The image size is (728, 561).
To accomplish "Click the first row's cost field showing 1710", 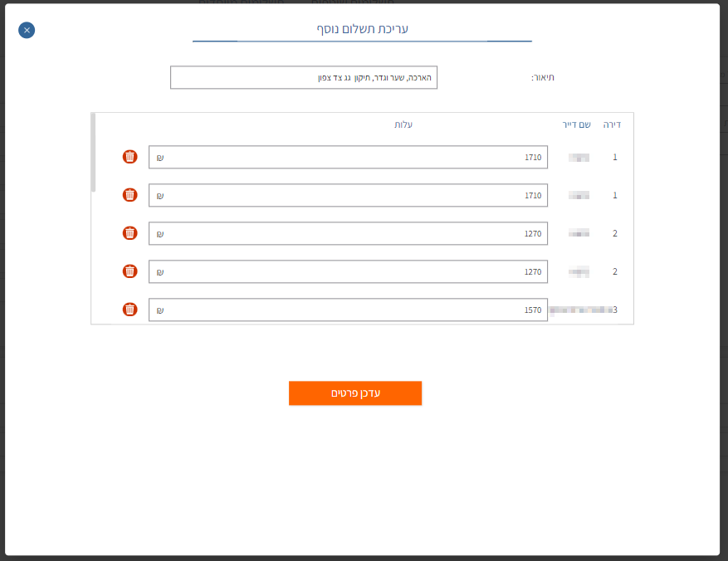I will (348, 157).
